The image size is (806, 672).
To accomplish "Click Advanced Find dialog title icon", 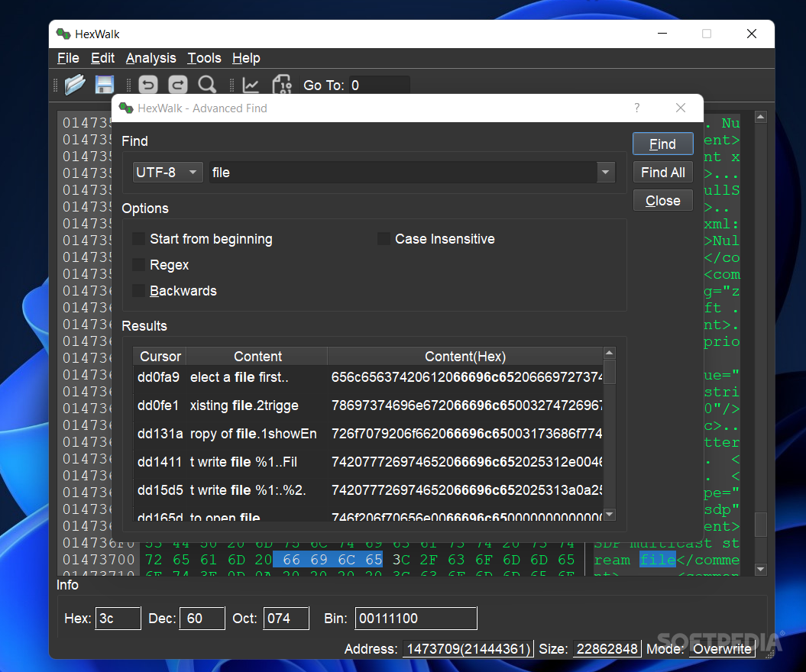I will pos(126,108).
